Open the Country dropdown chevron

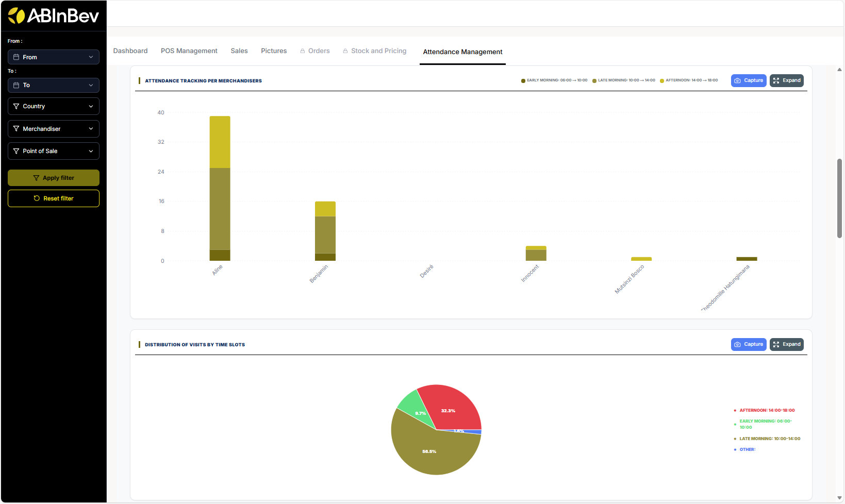(91, 106)
